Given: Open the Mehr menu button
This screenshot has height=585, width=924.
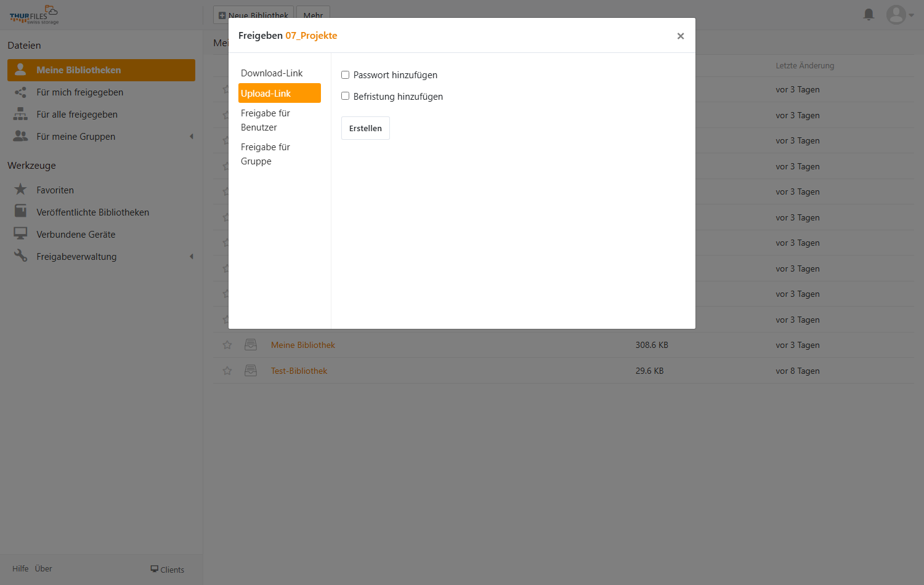Looking at the screenshot, I should (314, 15).
